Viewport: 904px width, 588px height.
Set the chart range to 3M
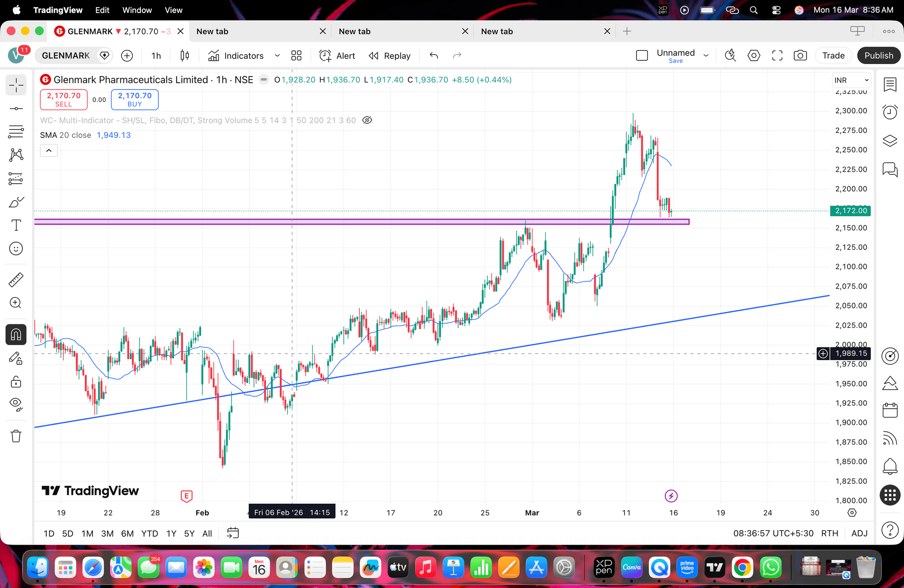(107, 533)
